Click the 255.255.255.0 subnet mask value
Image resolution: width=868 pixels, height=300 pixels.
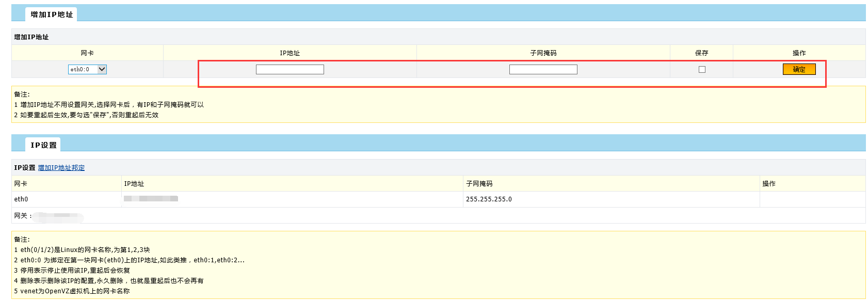pos(489,199)
